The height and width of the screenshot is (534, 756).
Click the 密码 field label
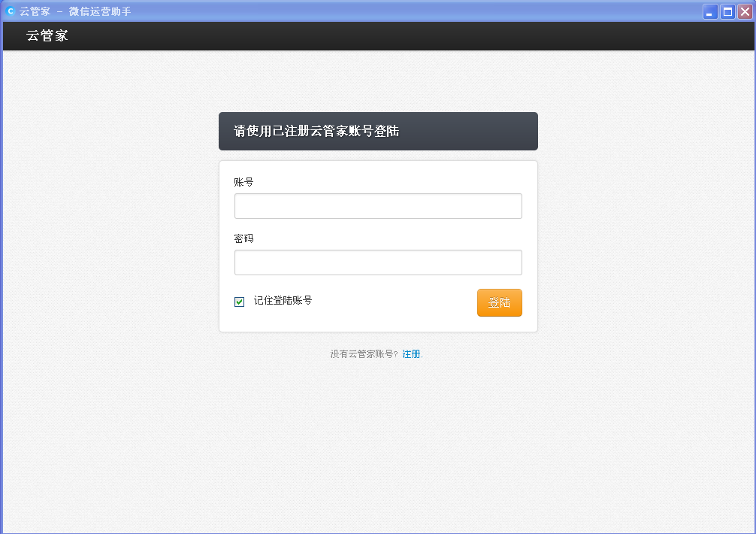click(243, 238)
